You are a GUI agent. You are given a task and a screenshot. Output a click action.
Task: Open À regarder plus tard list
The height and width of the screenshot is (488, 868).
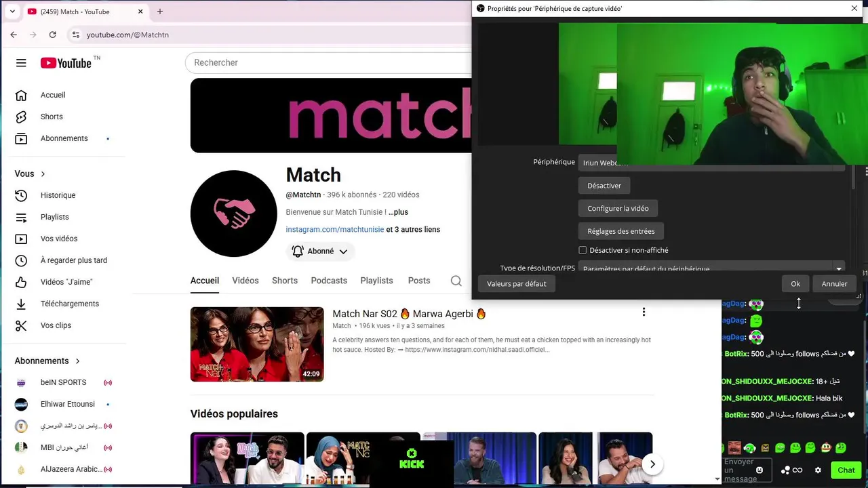click(73, 260)
